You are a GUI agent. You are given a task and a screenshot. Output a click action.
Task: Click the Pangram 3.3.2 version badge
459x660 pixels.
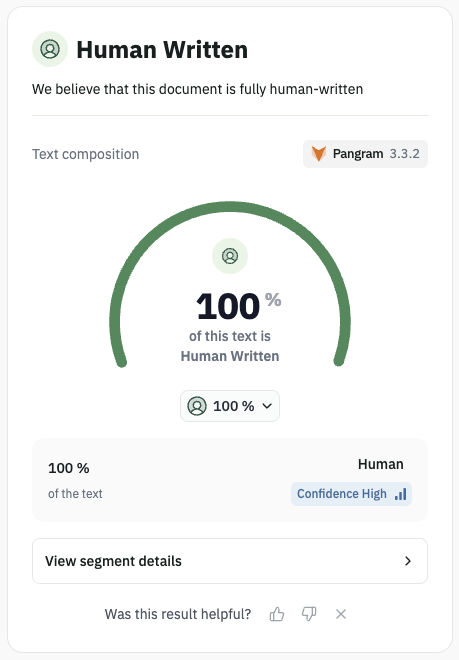pos(366,154)
